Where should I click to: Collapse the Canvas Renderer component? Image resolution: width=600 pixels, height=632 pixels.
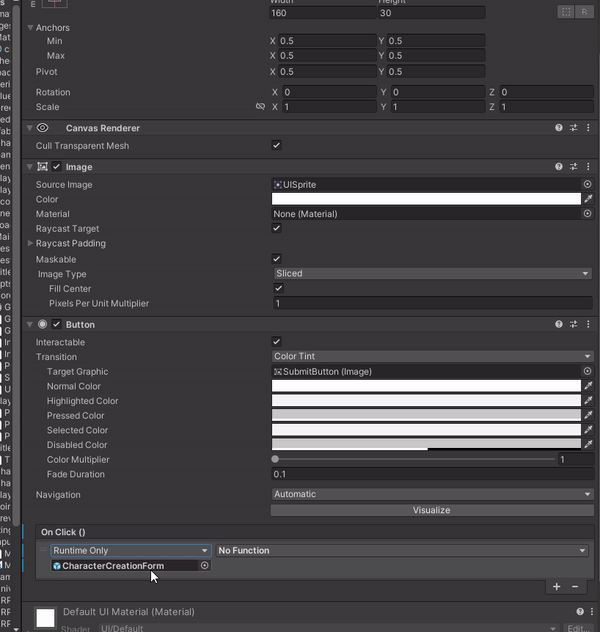point(30,128)
